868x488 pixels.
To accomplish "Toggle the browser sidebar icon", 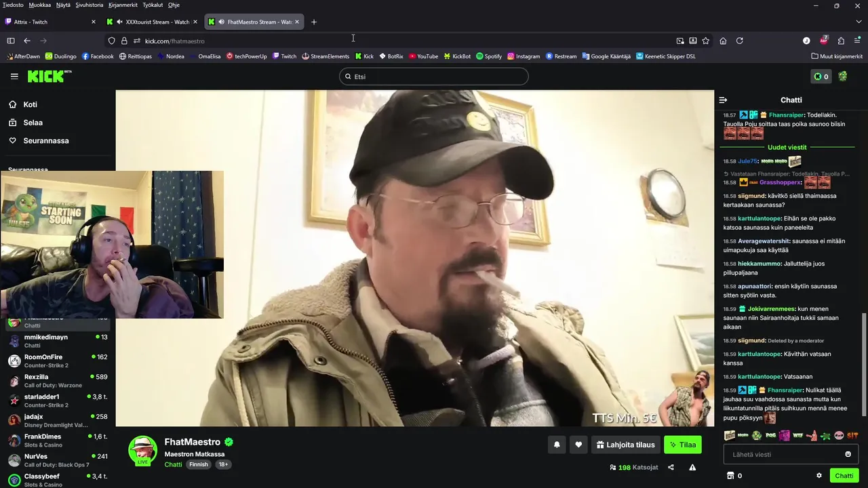I will pos(11,41).
